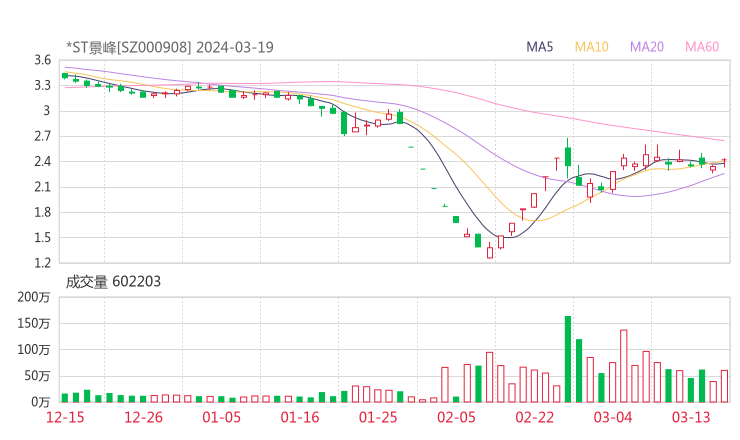The image size is (740, 440).
Task: Select the 01-25 date axis label
Action: 378,417
